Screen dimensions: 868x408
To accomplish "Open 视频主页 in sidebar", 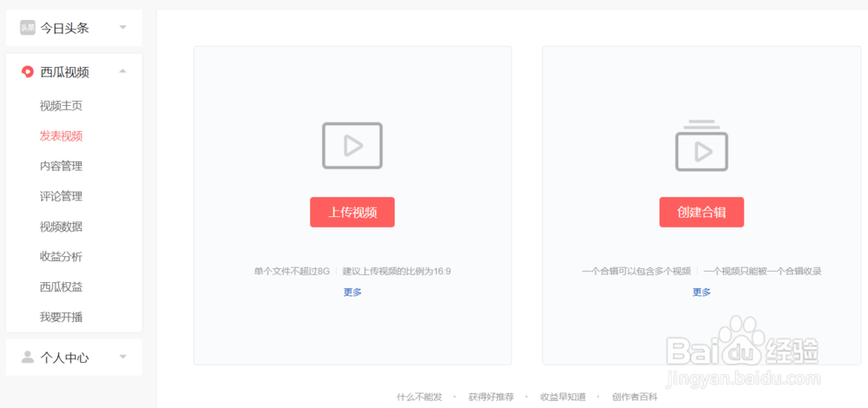I will coord(61,106).
